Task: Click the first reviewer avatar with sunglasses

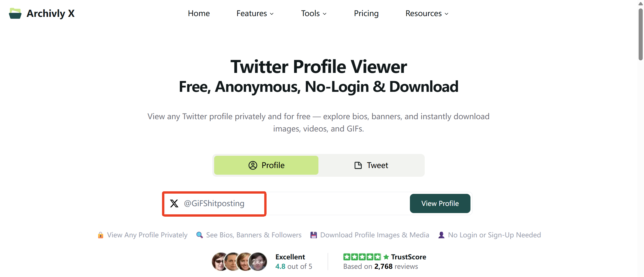Action: (220, 262)
